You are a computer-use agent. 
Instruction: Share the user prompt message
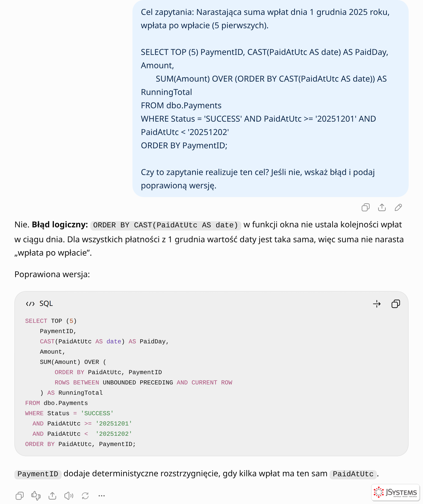pos(382,207)
